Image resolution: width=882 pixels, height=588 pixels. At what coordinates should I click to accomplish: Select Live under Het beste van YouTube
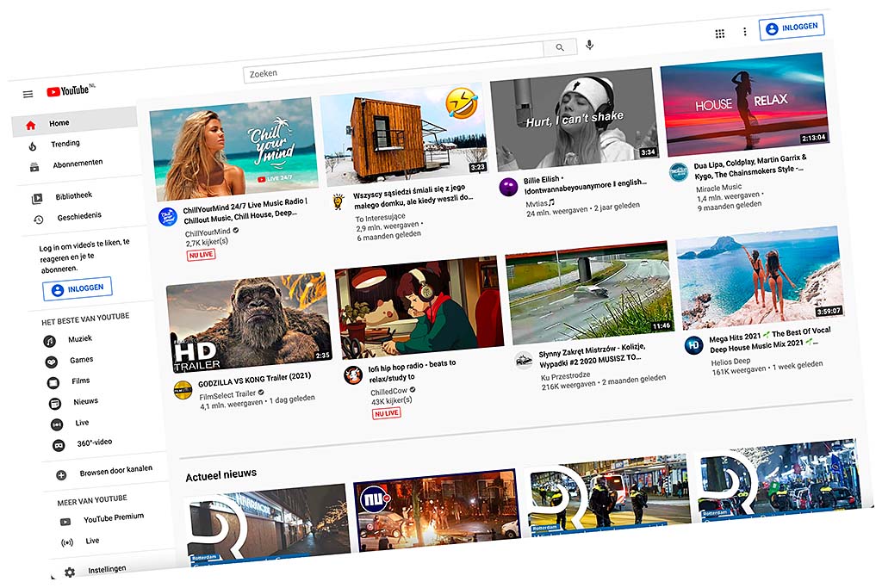pyautogui.click(x=82, y=423)
